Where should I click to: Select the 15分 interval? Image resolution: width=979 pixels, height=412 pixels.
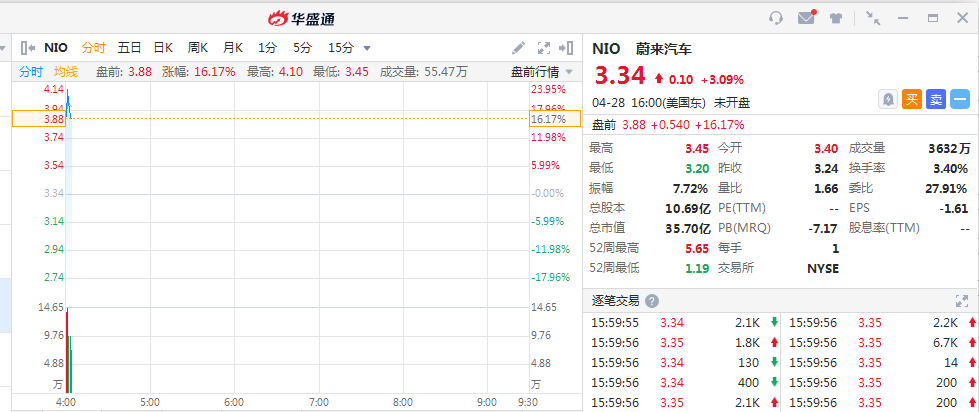pos(341,48)
